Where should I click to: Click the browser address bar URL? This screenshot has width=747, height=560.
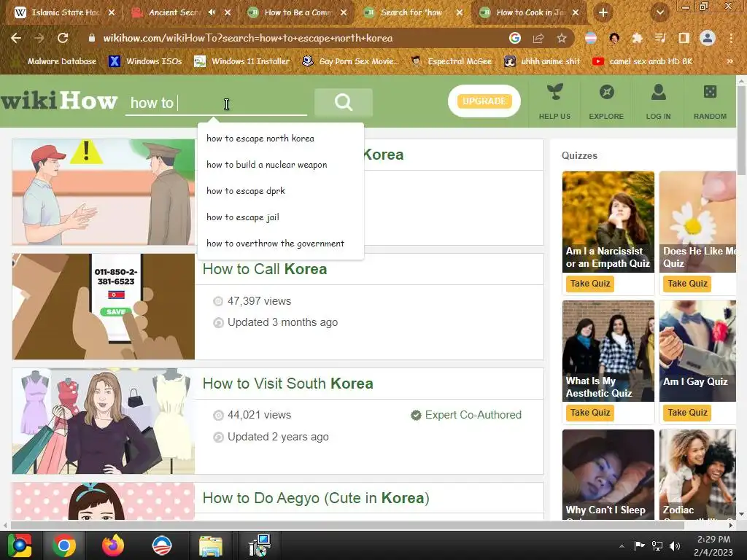[248, 38]
